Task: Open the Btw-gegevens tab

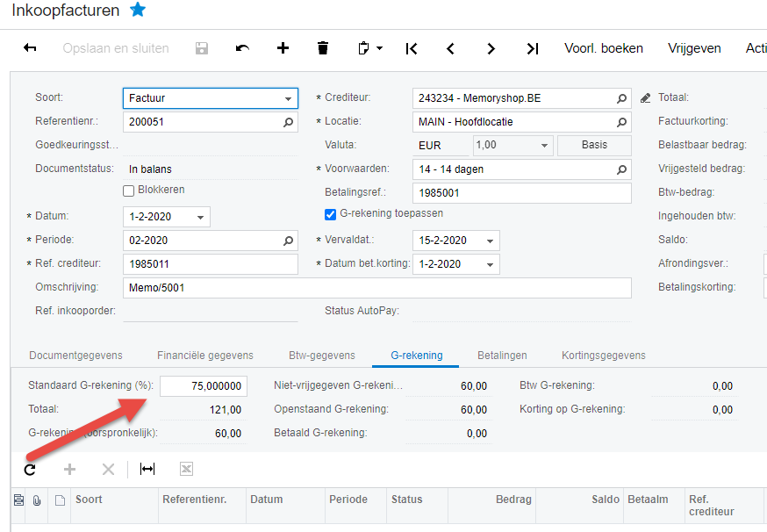Action: pyautogui.click(x=322, y=356)
